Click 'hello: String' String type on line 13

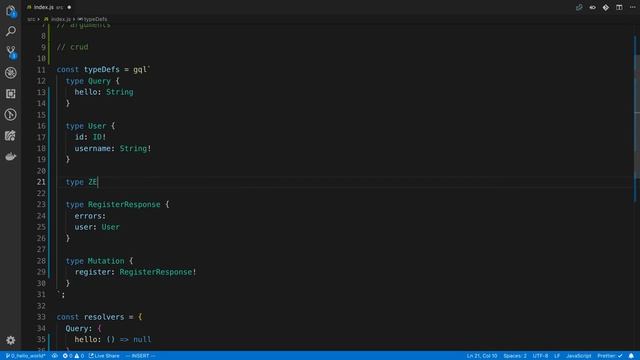[120, 92]
